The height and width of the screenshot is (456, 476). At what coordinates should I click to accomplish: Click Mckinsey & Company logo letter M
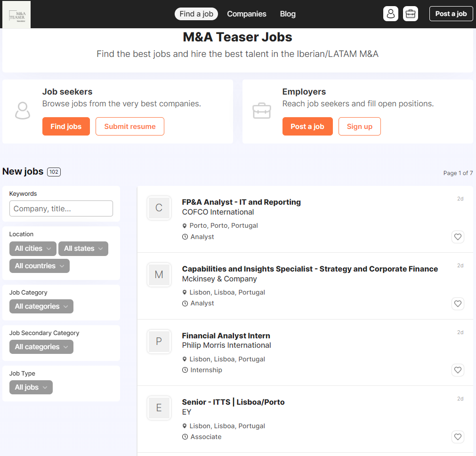(159, 274)
